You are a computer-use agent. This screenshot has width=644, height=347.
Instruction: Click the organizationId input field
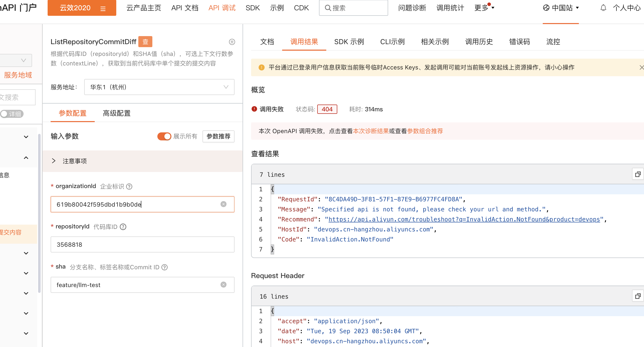click(x=143, y=204)
